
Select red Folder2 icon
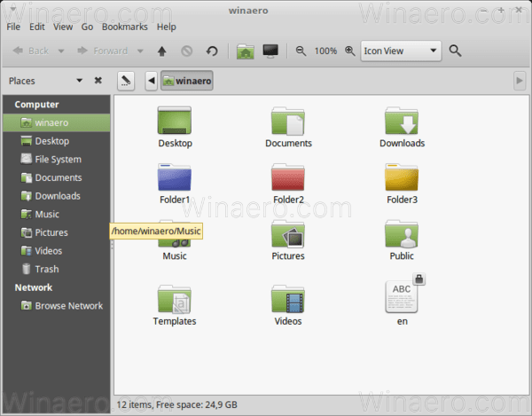pos(288,177)
